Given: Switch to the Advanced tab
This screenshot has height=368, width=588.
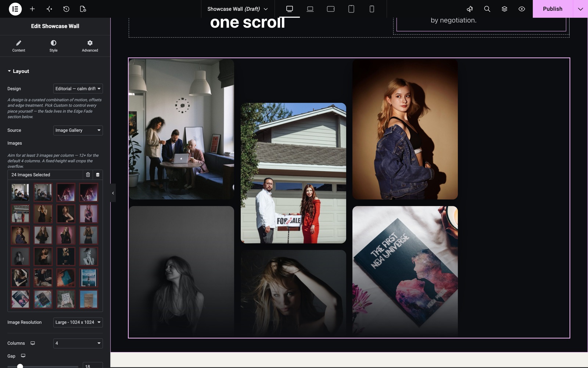Looking at the screenshot, I should point(90,46).
